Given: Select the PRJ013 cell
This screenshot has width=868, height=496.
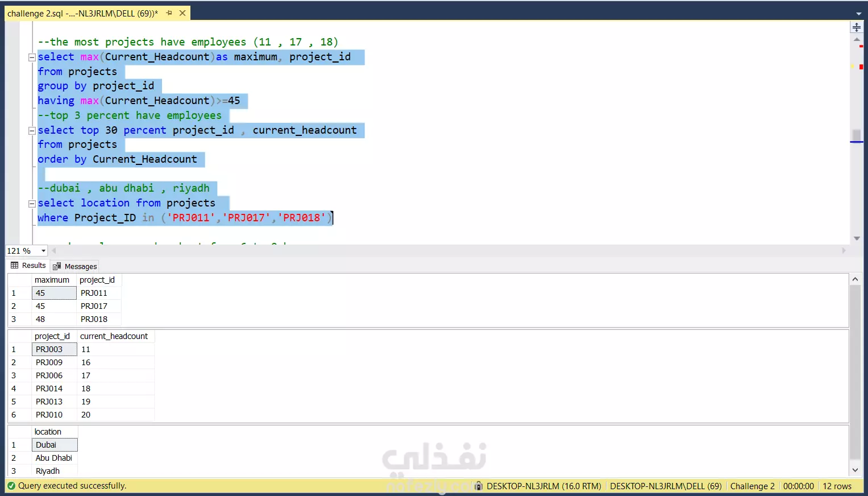Looking at the screenshot, I should [x=54, y=402].
